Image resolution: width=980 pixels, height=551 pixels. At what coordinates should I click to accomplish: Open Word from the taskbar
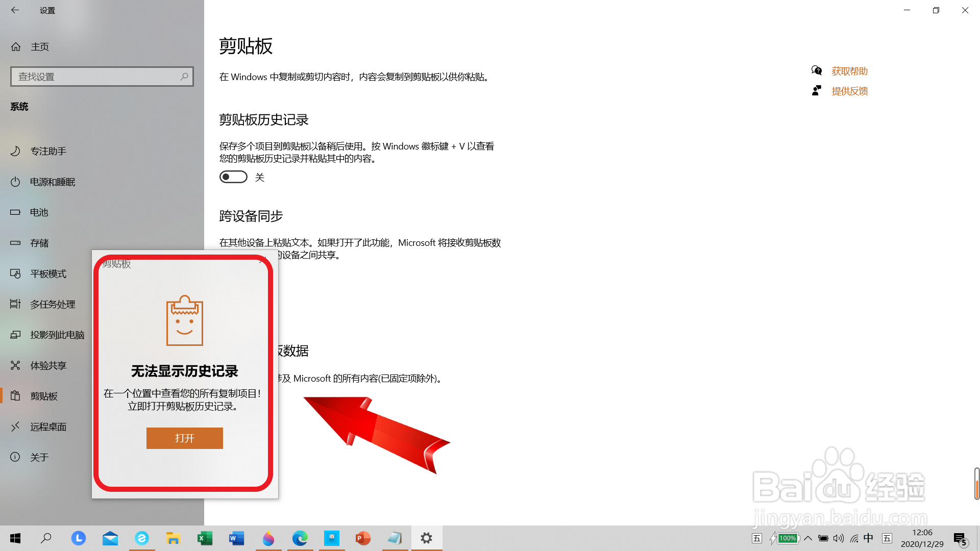(236, 538)
